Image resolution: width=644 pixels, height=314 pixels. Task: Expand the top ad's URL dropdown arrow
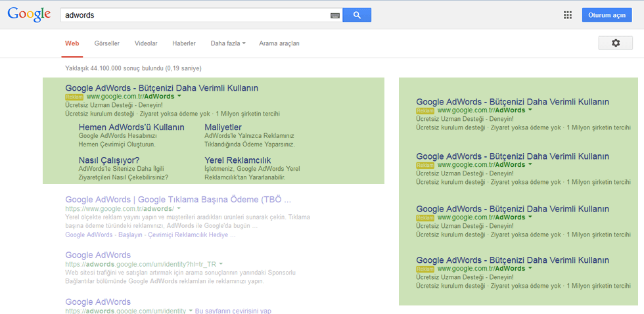179,97
